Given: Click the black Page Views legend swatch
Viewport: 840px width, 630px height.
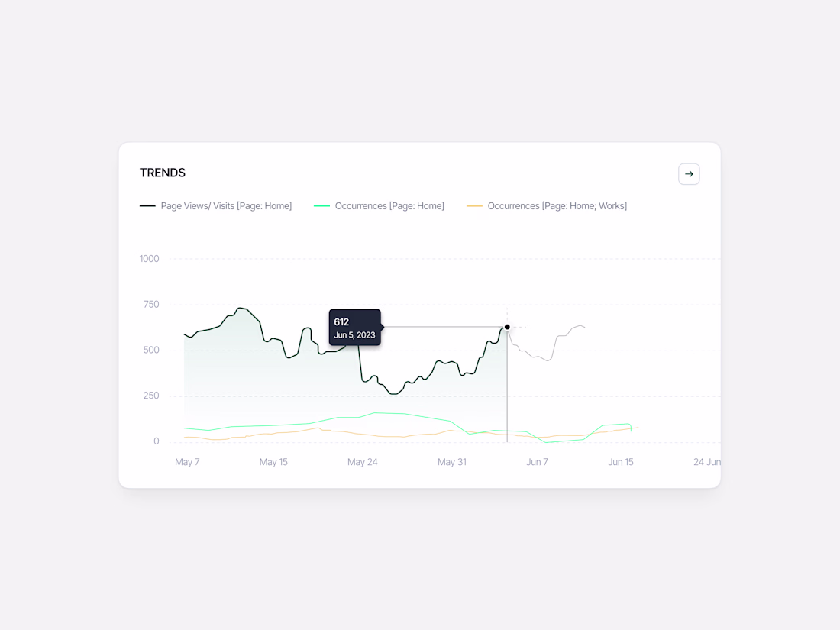Looking at the screenshot, I should tap(147, 206).
